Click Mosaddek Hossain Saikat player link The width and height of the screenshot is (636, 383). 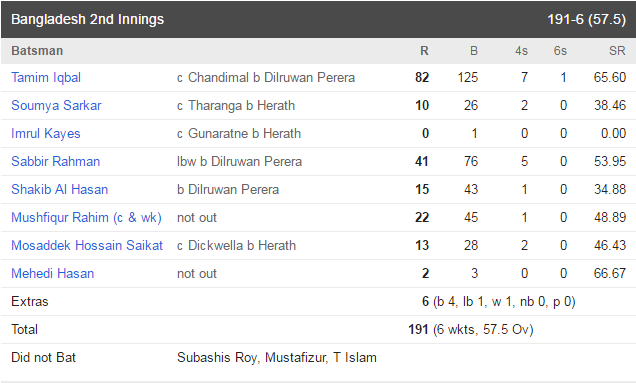coord(87,245)
